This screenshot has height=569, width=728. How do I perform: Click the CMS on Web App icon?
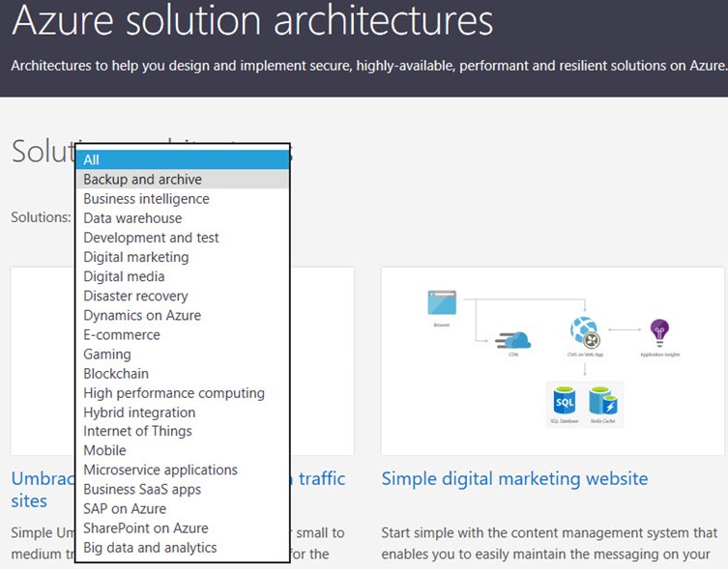click(x=585, y=332)
